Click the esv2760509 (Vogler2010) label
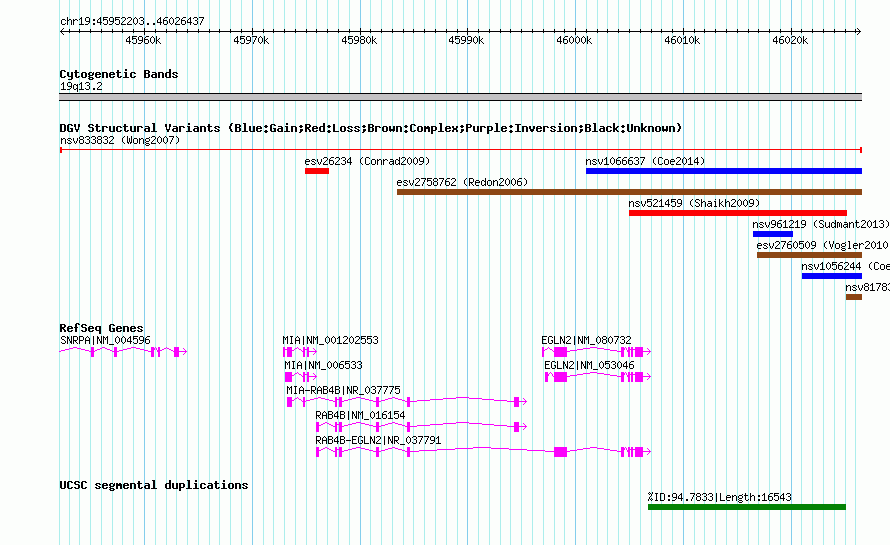890x545 pixels. (x=823, y=245)
